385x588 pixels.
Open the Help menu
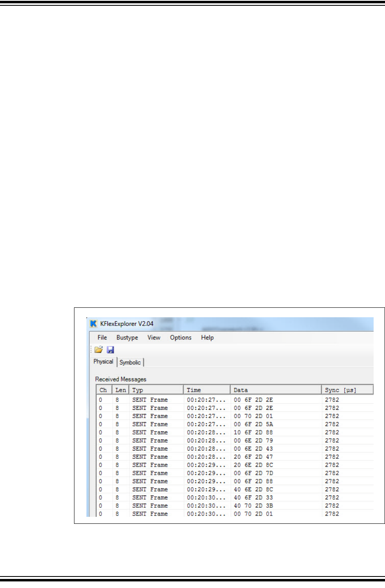point(207,337)
